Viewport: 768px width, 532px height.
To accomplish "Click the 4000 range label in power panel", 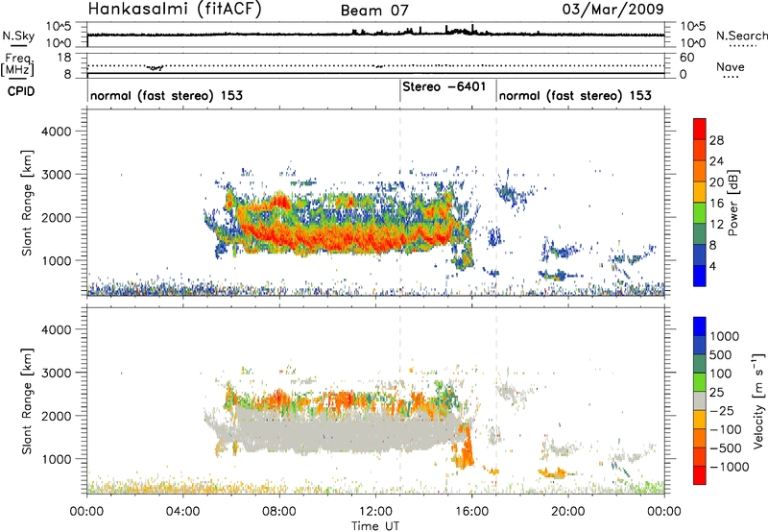I will tap(57, 132).
